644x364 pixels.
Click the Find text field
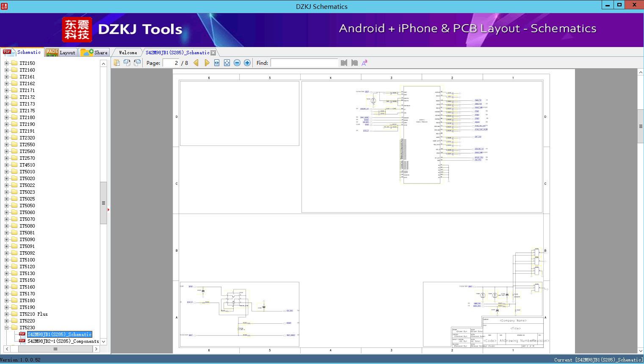[304, 63]
